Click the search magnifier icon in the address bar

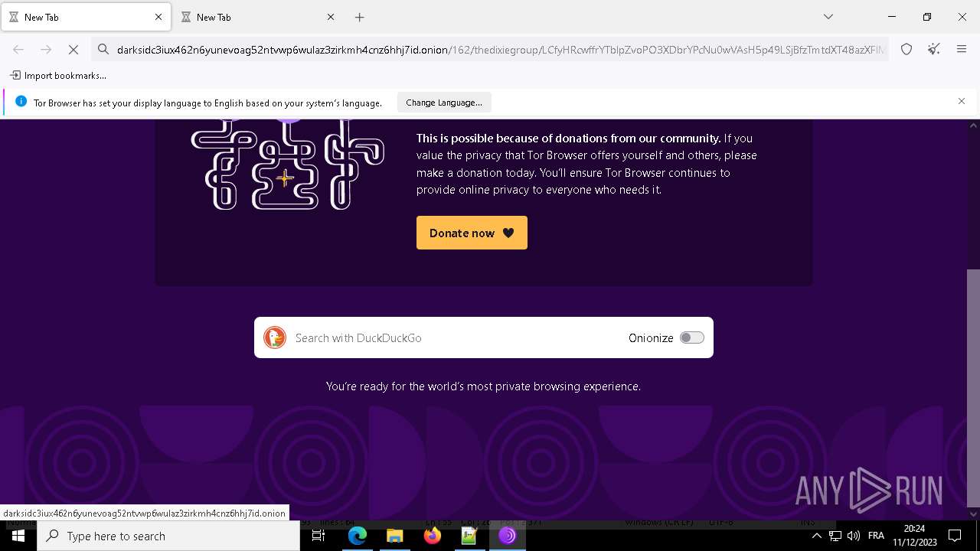pos(103,50)
